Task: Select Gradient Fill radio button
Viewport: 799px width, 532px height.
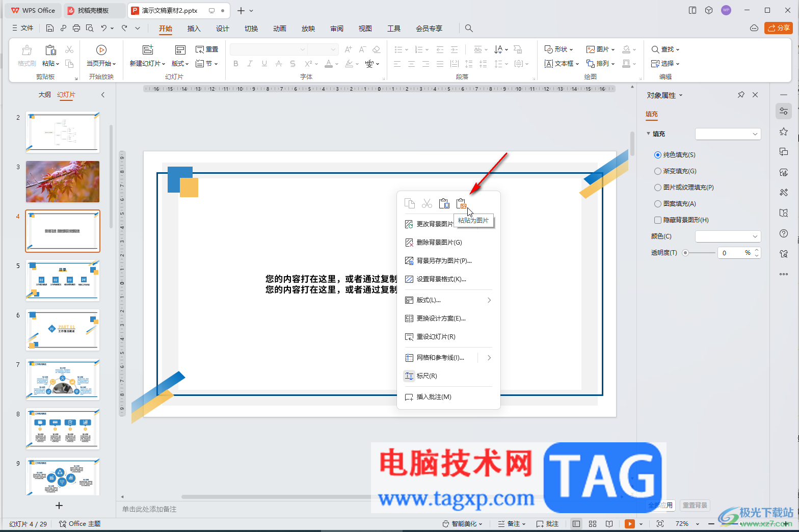Action: (658, 171)
